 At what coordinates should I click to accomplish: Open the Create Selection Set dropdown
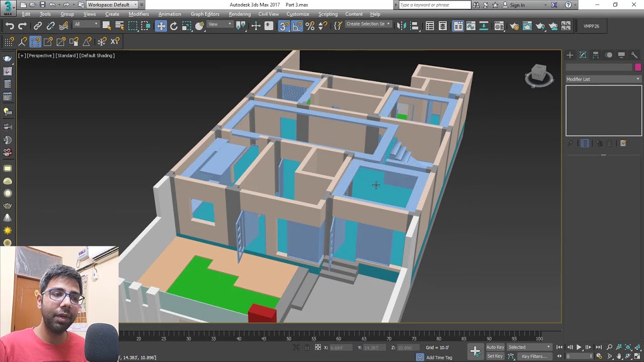(x=368, y=24)
